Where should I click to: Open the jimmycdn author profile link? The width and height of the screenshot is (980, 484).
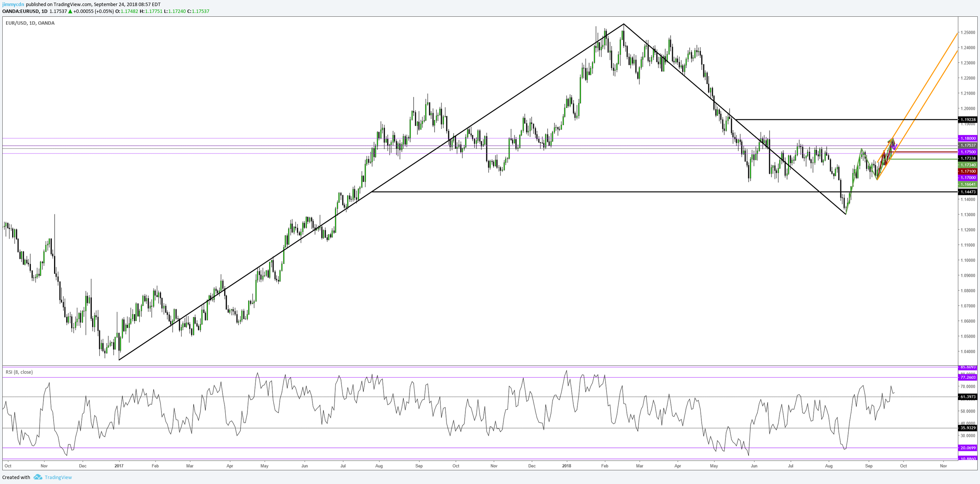[x=13, y=4]
